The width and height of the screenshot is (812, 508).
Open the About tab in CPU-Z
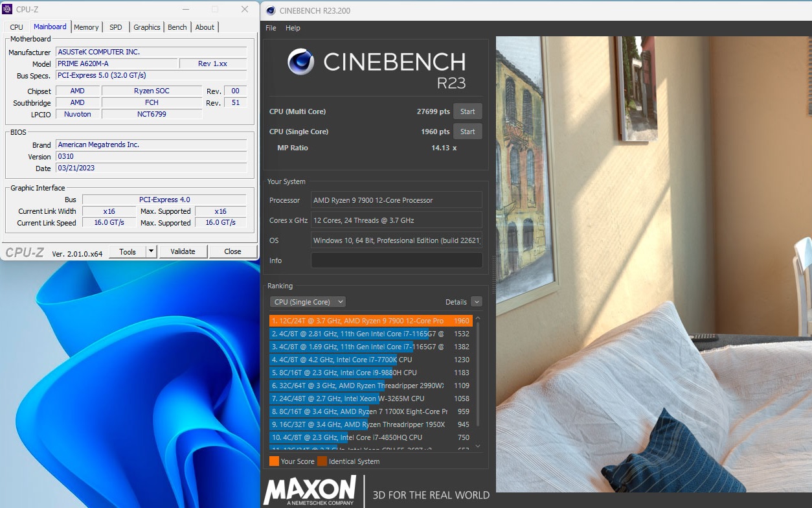[205, 27]
